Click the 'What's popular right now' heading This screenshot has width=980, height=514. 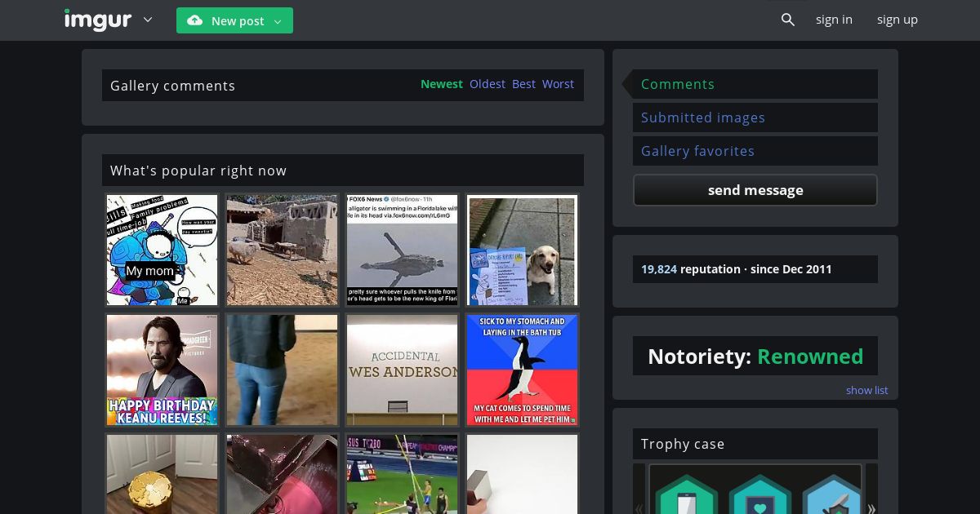click(x=198, y=171)
